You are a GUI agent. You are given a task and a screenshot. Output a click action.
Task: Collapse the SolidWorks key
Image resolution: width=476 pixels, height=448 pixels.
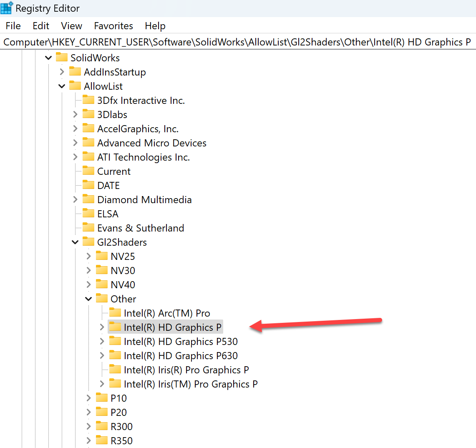coord(48,58)
